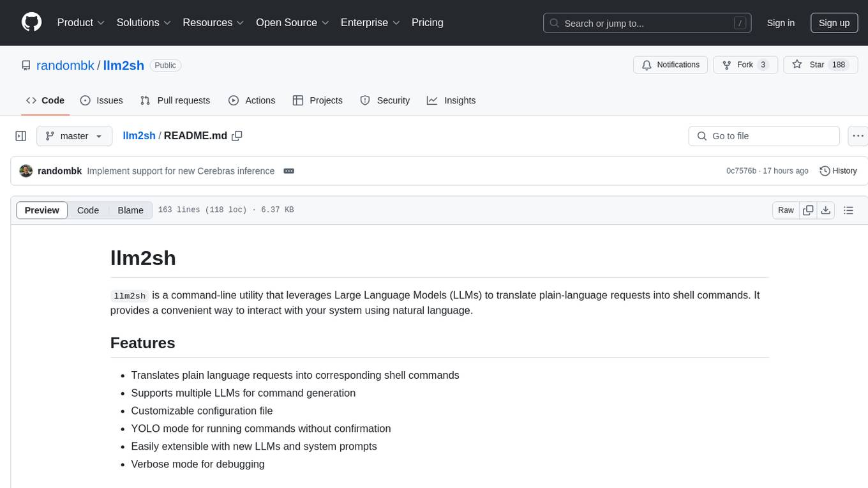Click the Sign up button
This screenshot has height=488, width=868.
click(x=834, y=23)
